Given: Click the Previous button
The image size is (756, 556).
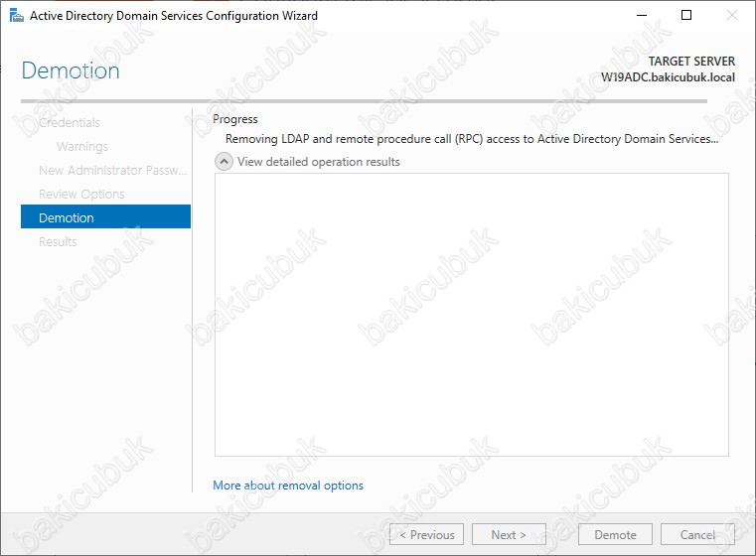Looking at the screenshot, I should point(427,534).
